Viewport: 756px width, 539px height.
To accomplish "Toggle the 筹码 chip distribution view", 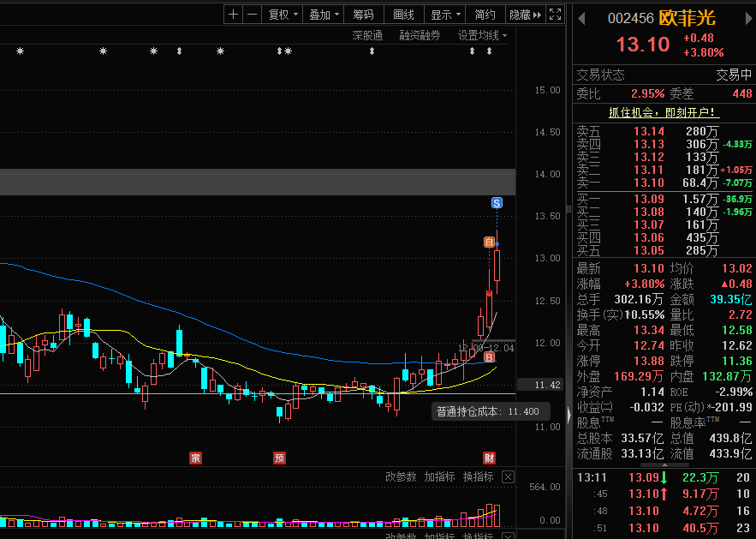I will 363,15.
